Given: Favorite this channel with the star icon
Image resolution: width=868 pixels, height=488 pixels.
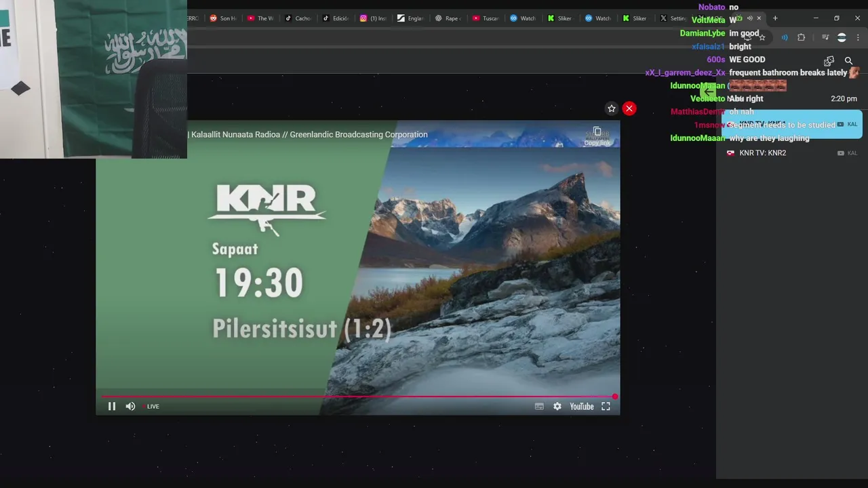Looking at the screenshot, I should [x=612, y=108].
